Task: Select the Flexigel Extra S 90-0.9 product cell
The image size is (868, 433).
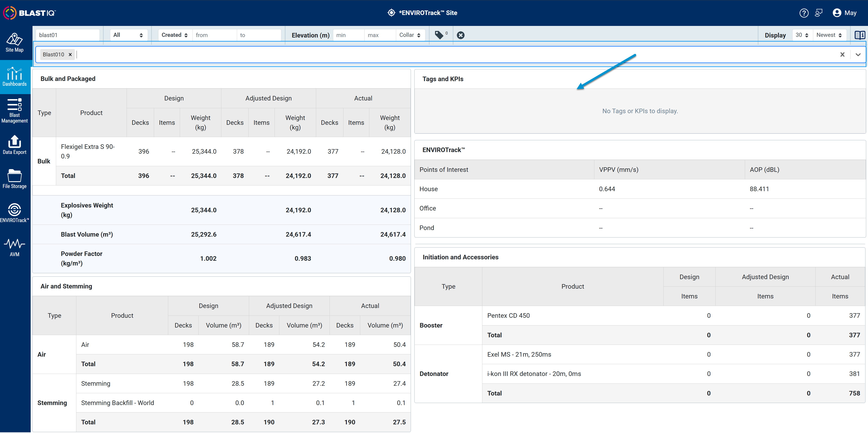Action: point(91,151)
